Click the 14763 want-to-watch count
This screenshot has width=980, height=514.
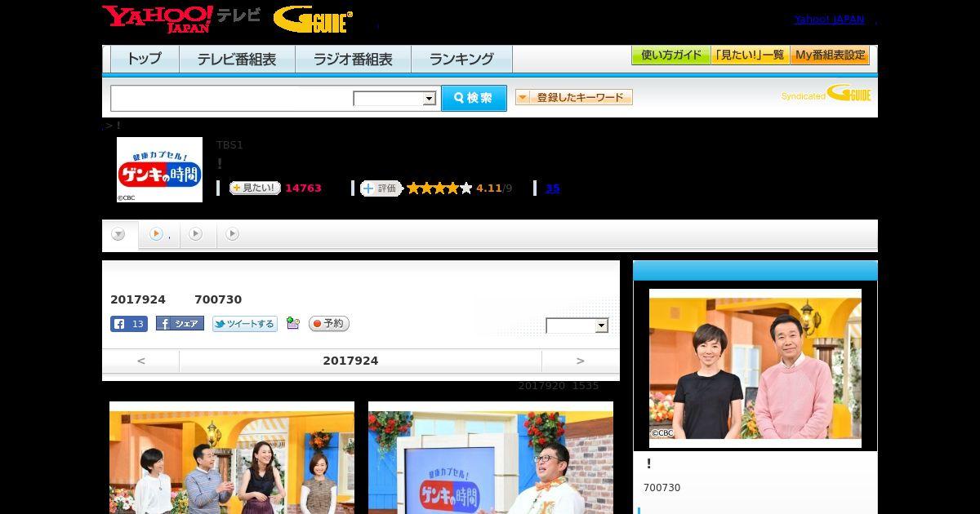click(x=303, y=188)
